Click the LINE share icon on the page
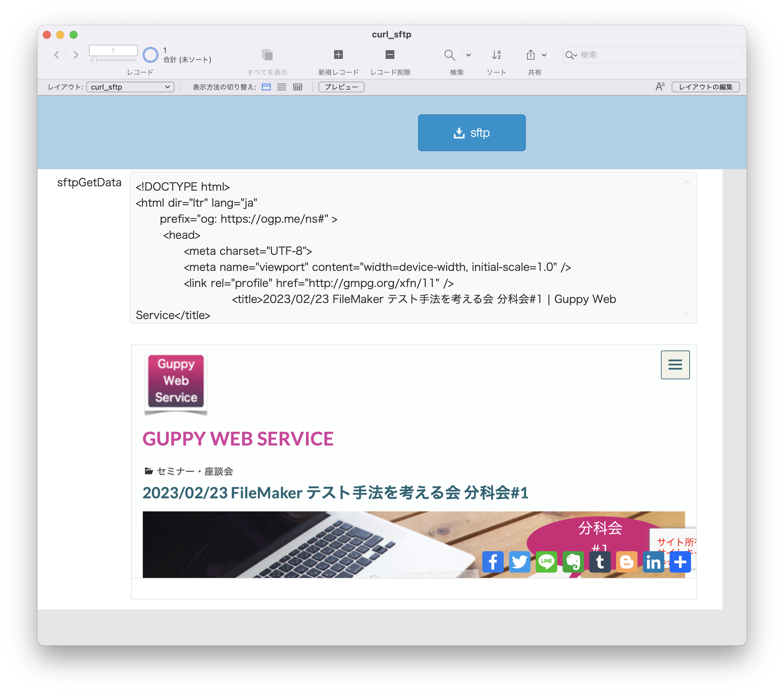This screenshot has height=695, width=784. tap(547, 562)
